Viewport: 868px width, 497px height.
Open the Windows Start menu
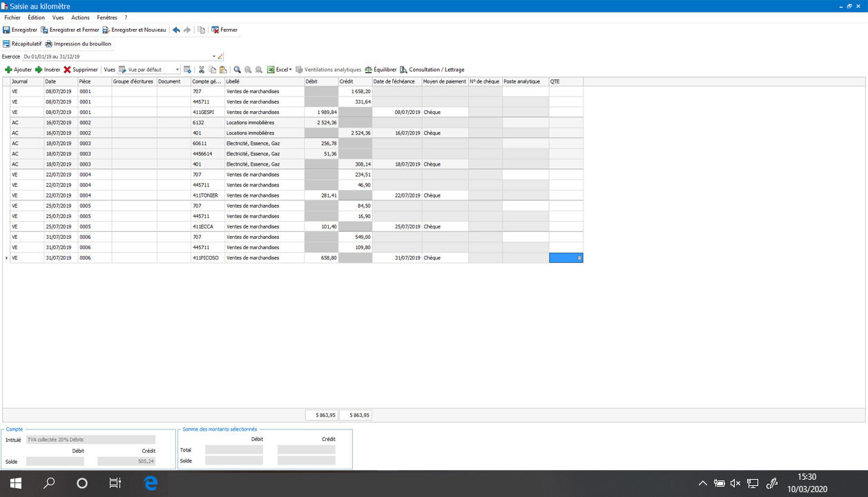tap(15, 483)
